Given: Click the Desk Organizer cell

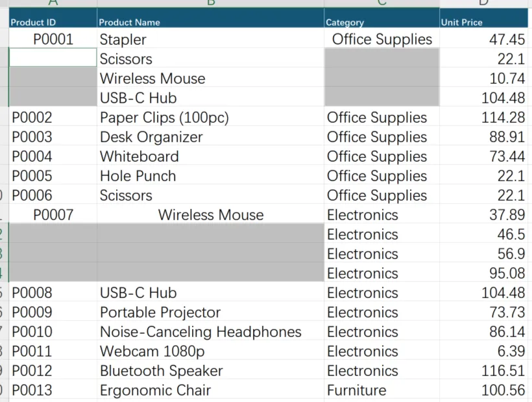Looking at the screenshot, I should [x=210, y=137].
